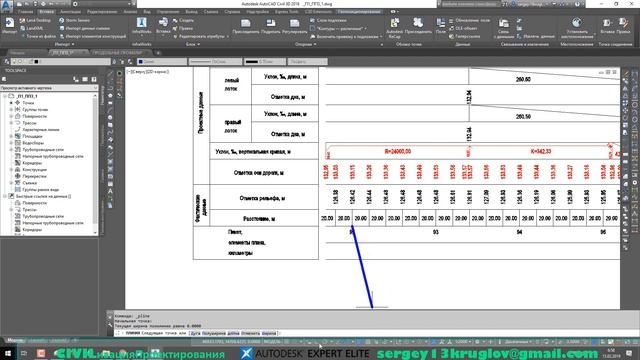The height and width of the screenshot is (360, 640).
Task: Expand Импорт panel dropdown
Action: pyautogui.click(x=73, y=44)
